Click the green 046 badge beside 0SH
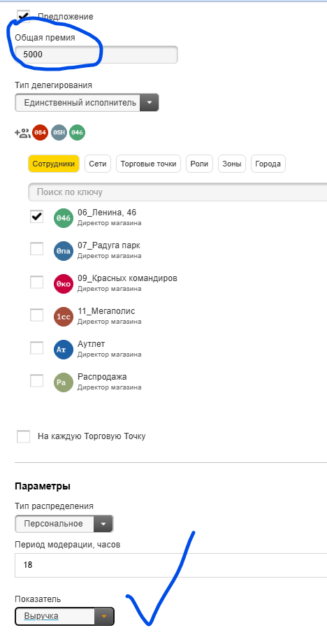The height and width of the screenshot is (644, 327). (x=77, y=133)
